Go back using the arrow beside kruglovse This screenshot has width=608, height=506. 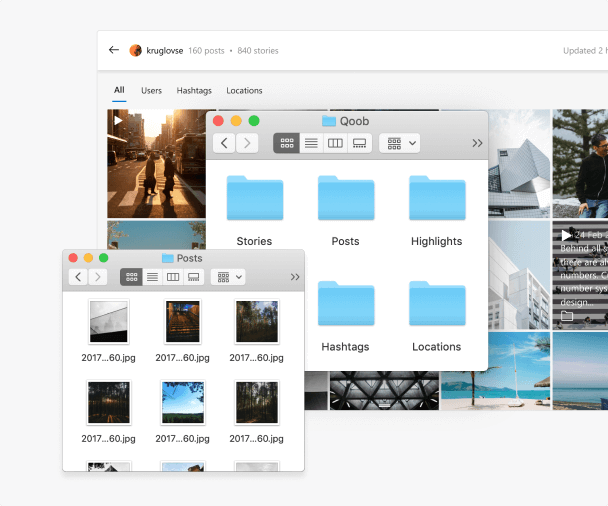point(114,50)
